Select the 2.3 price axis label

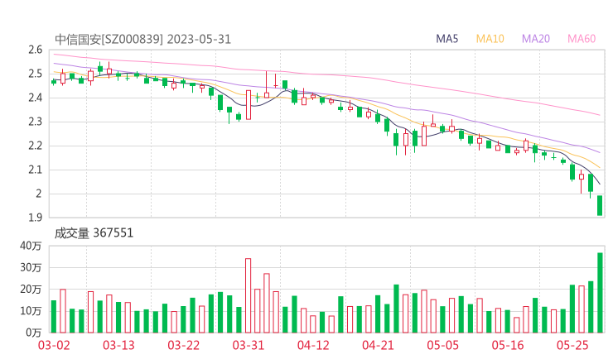click(x=35, y=122)
